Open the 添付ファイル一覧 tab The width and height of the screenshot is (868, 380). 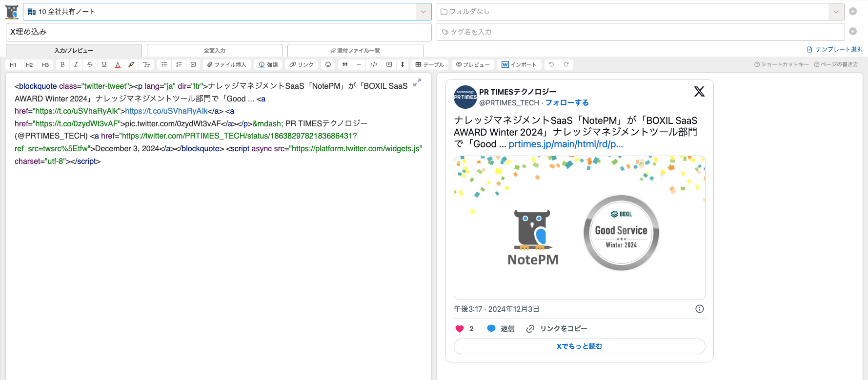[x=355, y=51]
